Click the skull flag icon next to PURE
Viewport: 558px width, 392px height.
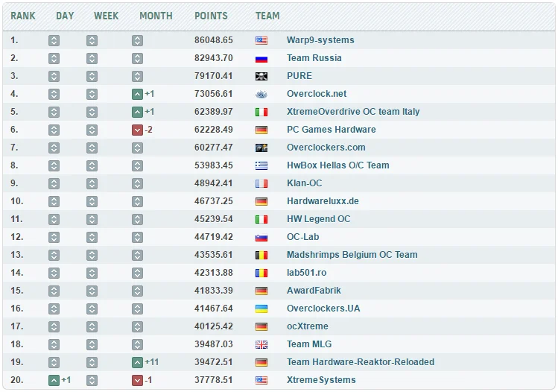[x=261, y=76]
